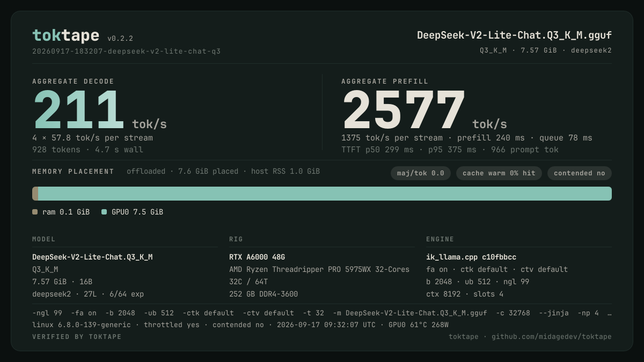Click the DeepSeek-V2-Lite-Chat.Q3_K_M.gguf header title
Screen dimensions: 644x362
(514, 35)
